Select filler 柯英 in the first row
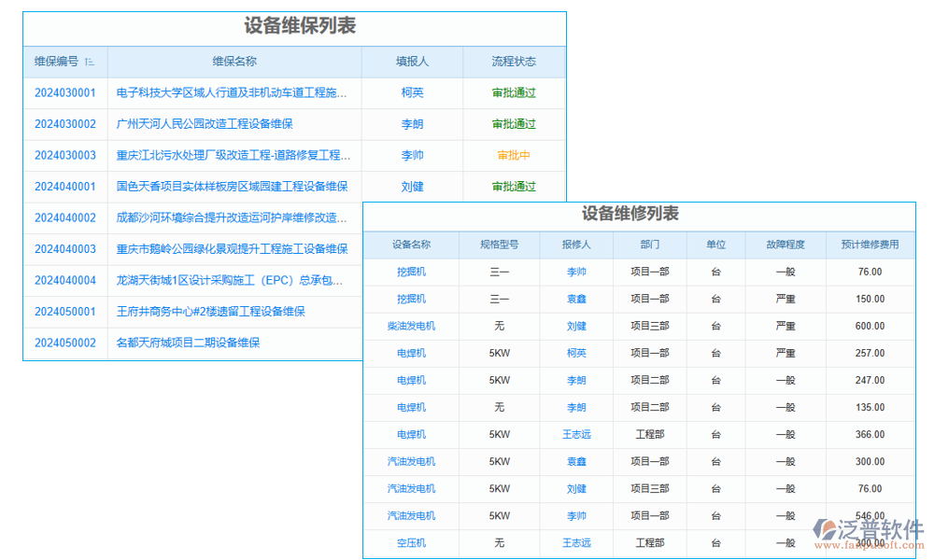 [x=412, y=92]
